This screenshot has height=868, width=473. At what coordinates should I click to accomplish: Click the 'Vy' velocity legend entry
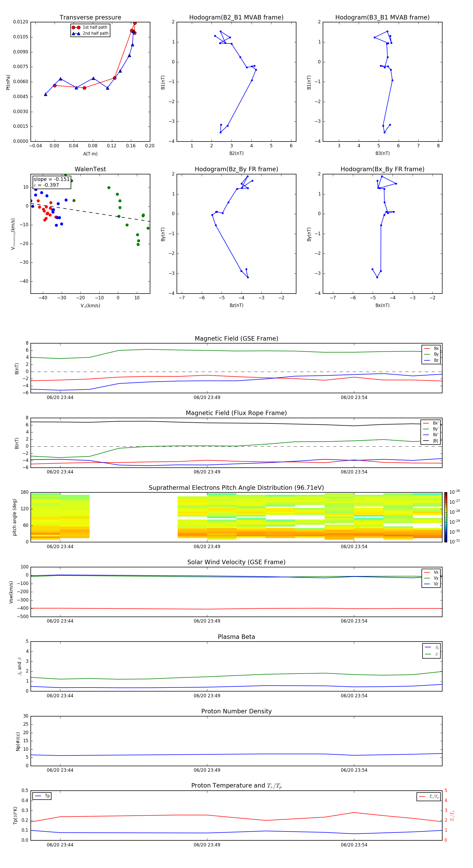(x=431, y=578)
